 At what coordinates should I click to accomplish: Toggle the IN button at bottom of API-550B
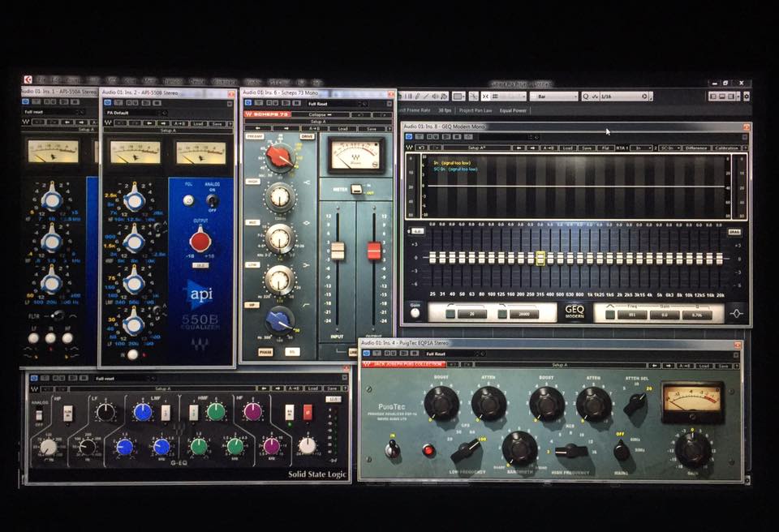[x=132, y=354]
